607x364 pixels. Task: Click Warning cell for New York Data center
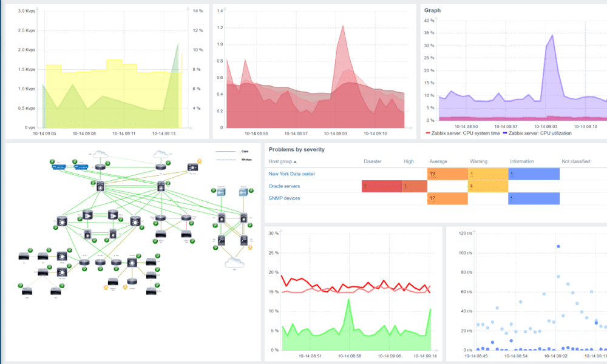488,174
